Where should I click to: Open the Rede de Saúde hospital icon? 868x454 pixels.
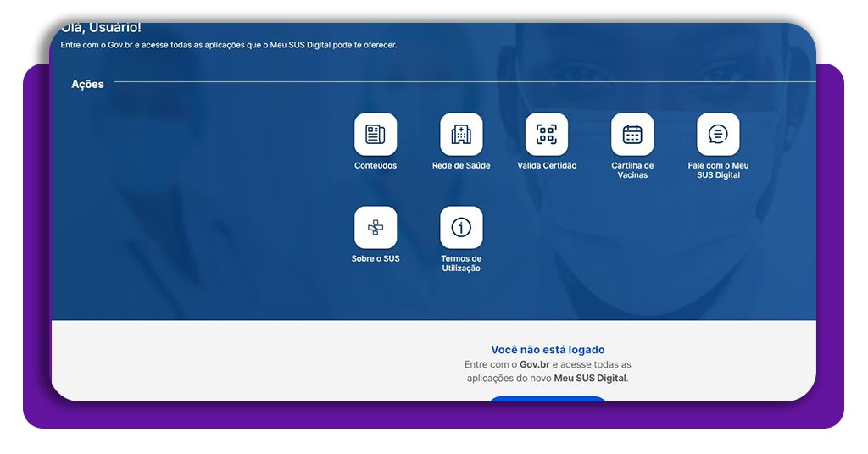pos(461,135)
